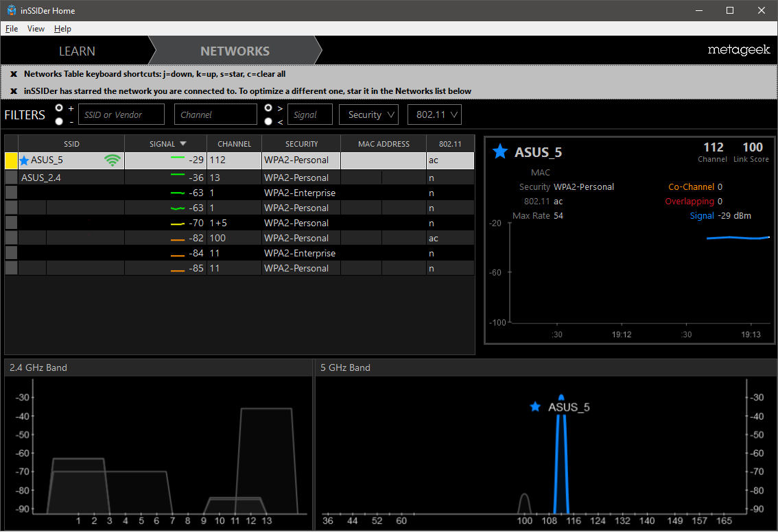Screen dimensions: 778x532
Task: Focus the Signal filter field
Action: pos(310,114)
